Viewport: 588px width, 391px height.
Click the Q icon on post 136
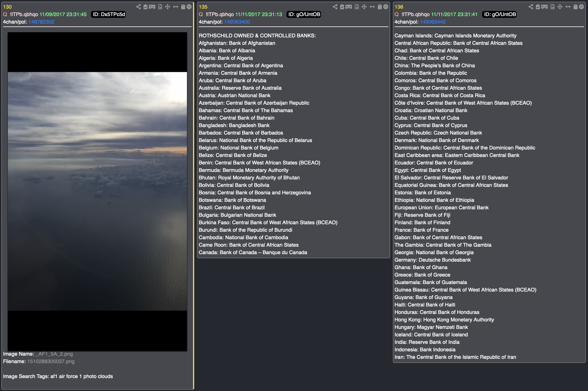[397, 14]
